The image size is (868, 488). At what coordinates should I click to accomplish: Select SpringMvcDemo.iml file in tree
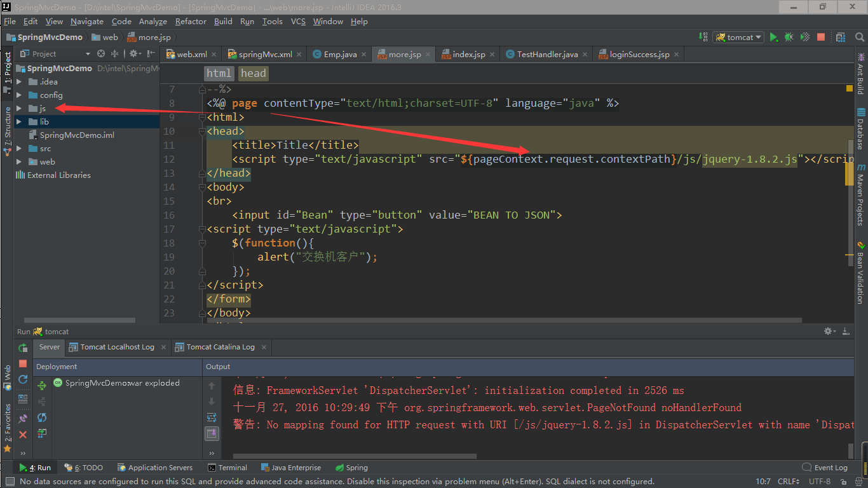(77, 135)
